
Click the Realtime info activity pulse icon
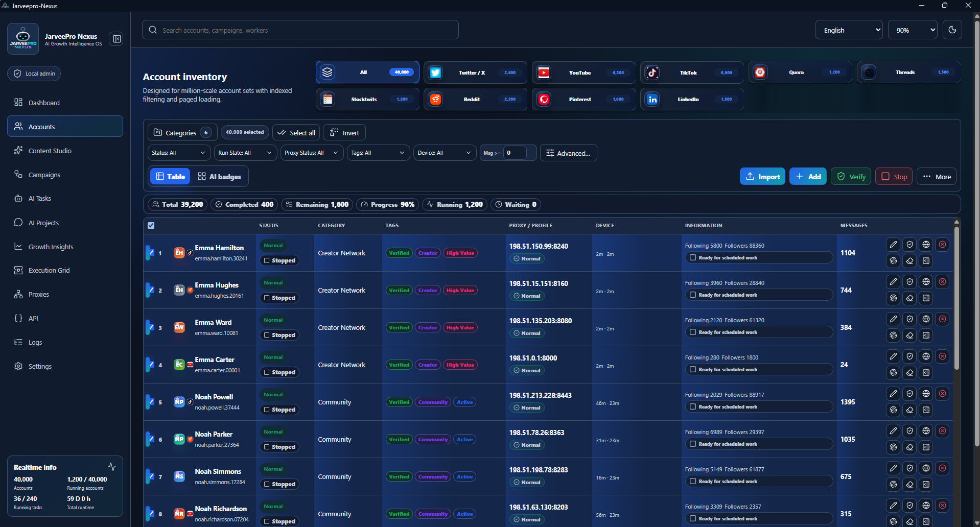pyautogui.click(x=112, y=467)
